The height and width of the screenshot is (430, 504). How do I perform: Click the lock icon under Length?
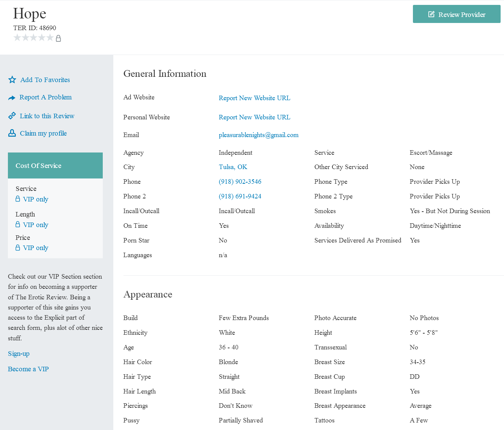(x=18, y=224)
